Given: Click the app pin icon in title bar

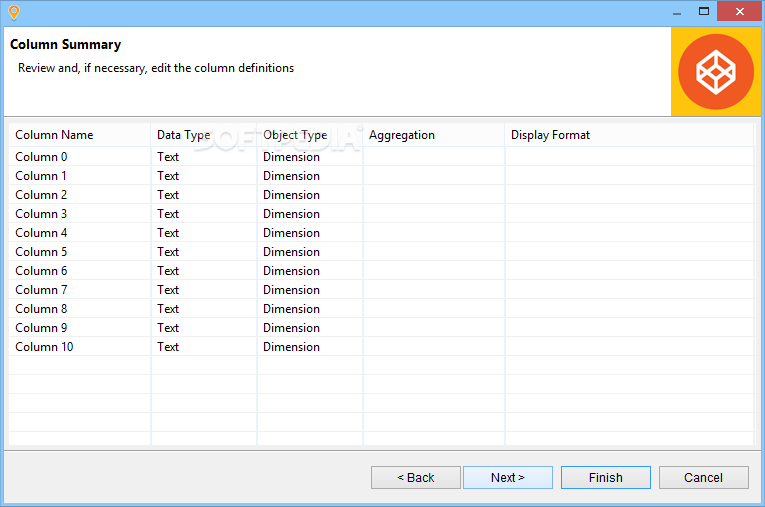Looking at the screenshot, I should (x=14, y=12).
